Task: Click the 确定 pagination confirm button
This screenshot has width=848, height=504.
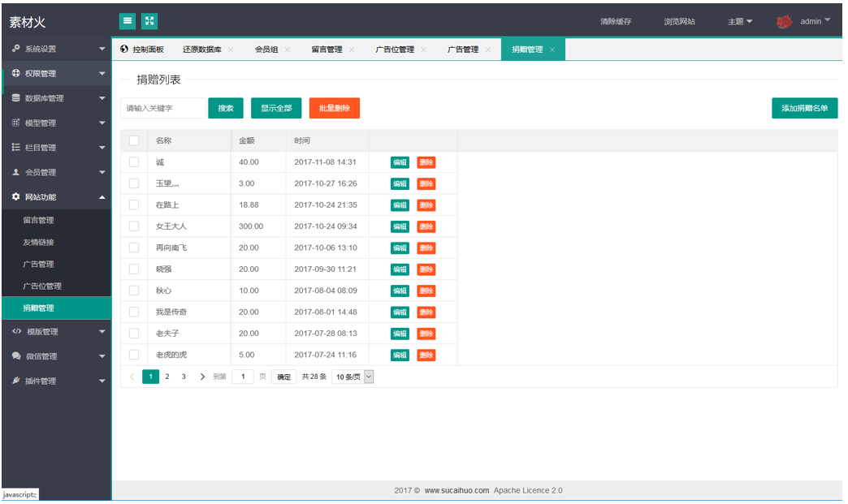Action: click(x=284, y=377)
